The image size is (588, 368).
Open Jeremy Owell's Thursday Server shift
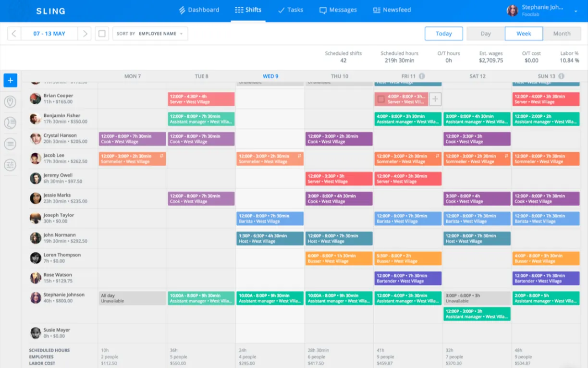(339, 179)
